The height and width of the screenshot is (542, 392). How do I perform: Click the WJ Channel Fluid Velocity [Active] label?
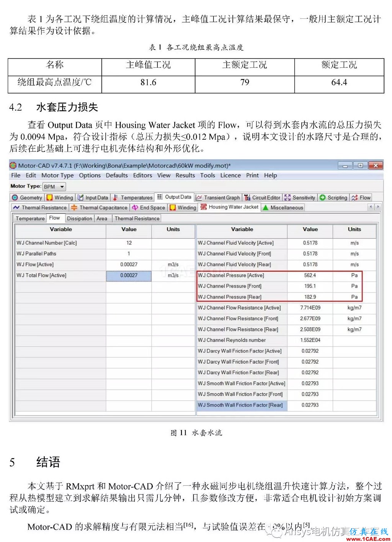(236, 243)
